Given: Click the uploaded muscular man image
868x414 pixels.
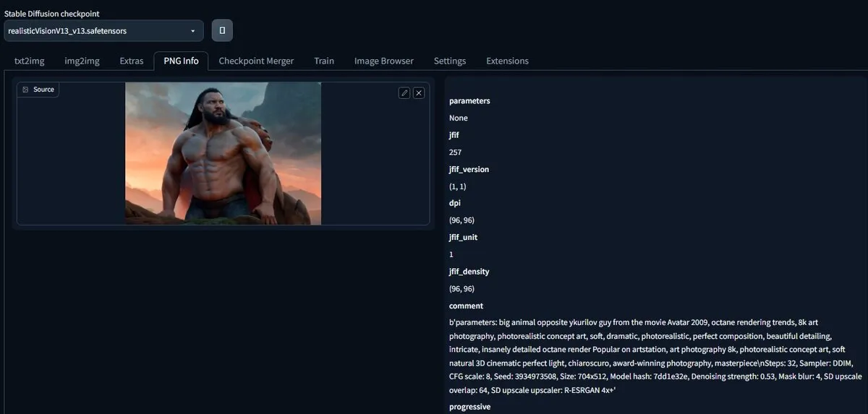Looking at the screenshot, I should pyautogui.click(x=223, y=152).
